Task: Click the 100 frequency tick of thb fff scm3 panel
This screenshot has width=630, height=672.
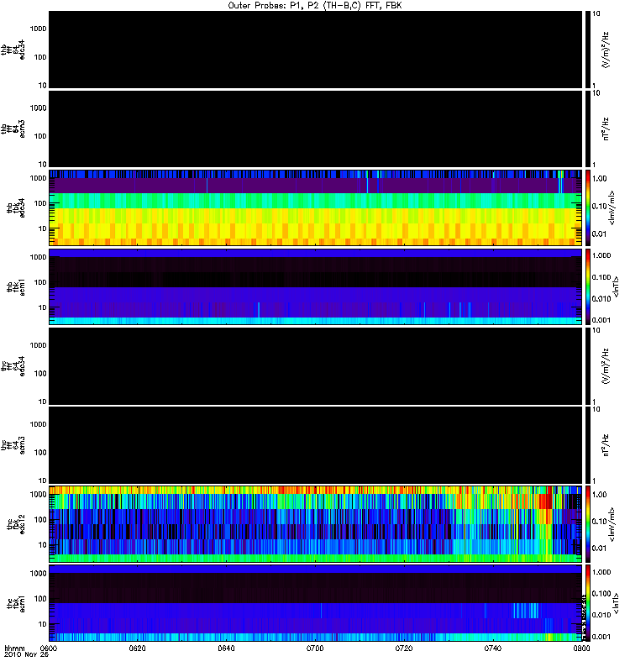Action: pos(40,136)
